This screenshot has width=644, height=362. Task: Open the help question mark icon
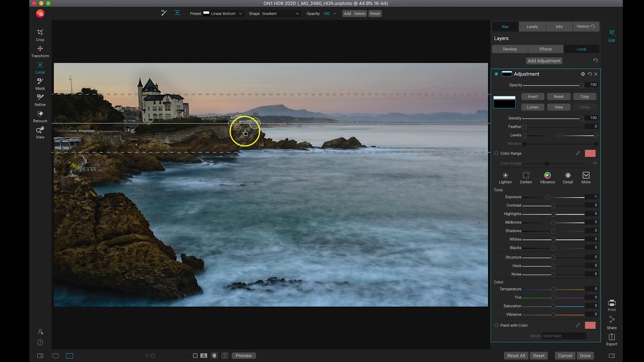pos(40,342)
